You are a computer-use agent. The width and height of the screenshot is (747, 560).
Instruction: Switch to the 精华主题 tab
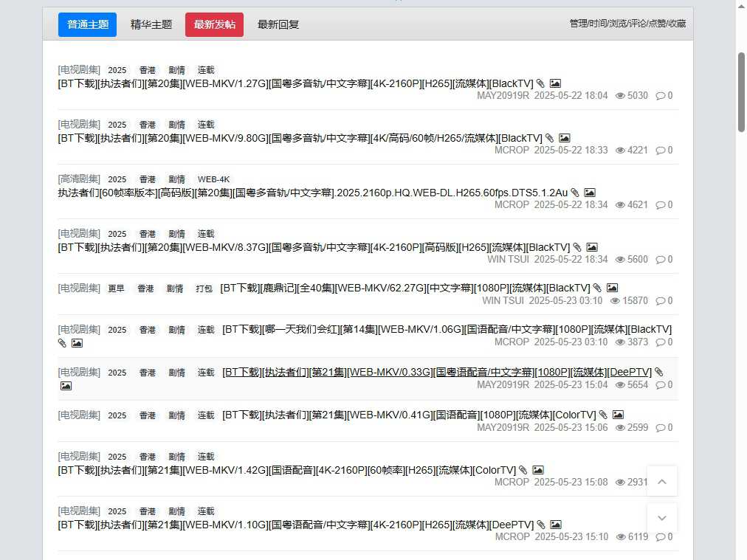click(151, 24)
